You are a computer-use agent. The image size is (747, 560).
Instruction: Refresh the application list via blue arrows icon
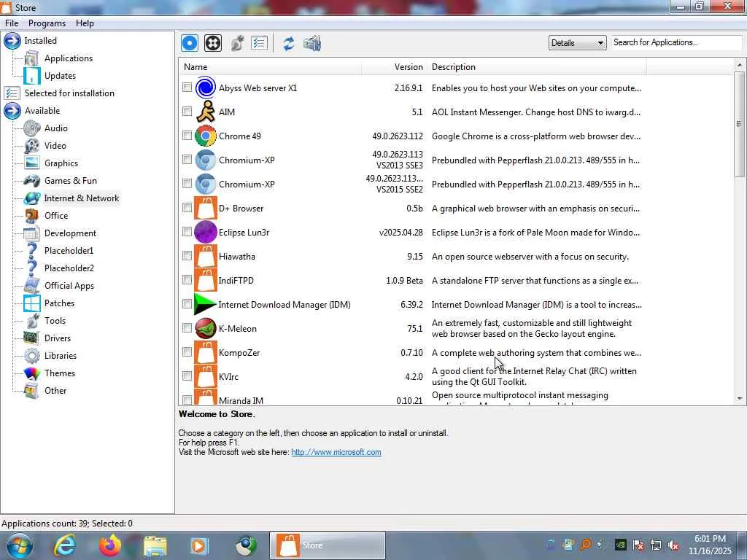(x=289, y=44)
